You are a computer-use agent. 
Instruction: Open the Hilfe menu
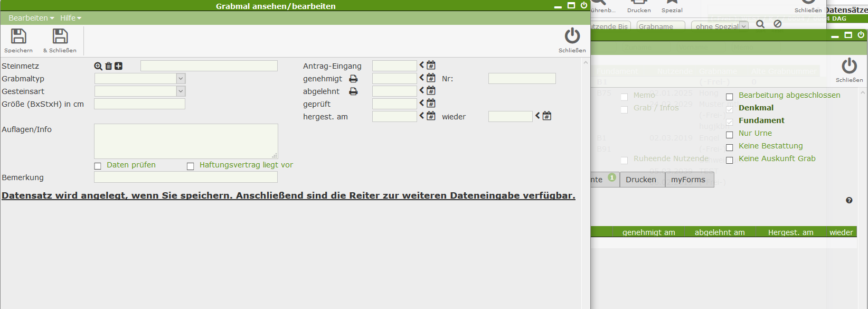pyautogui.click(x=70, y=18)
